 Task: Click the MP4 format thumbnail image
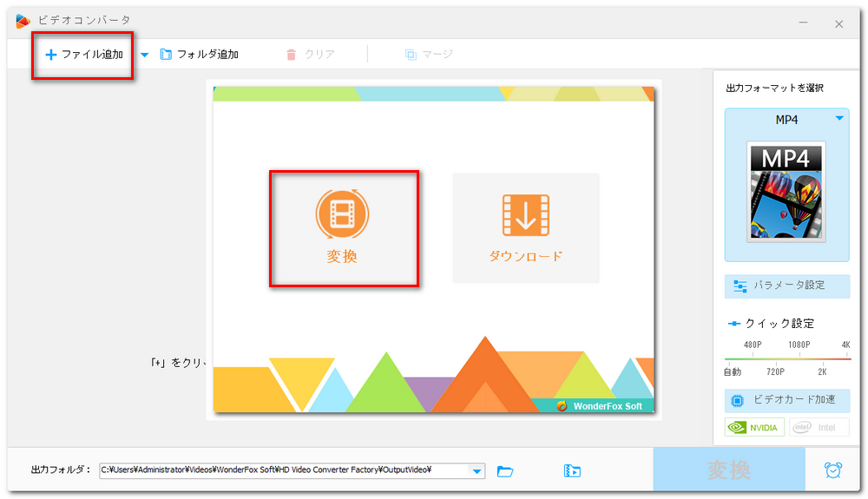[786, 193]
